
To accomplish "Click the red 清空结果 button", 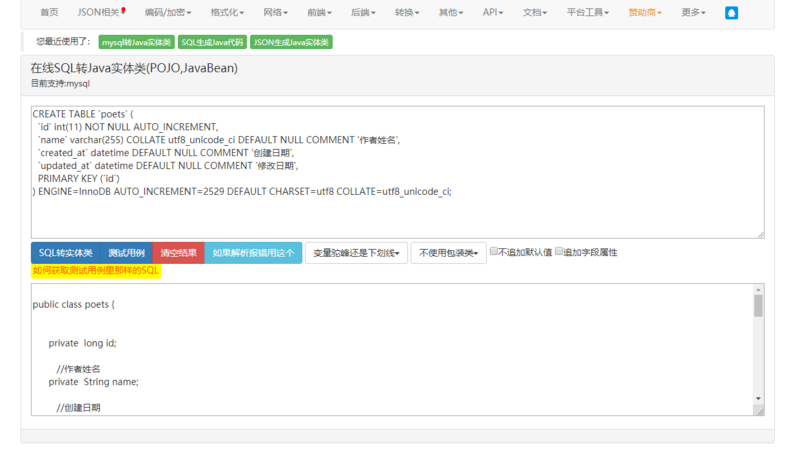I will (x=179, y=253).
